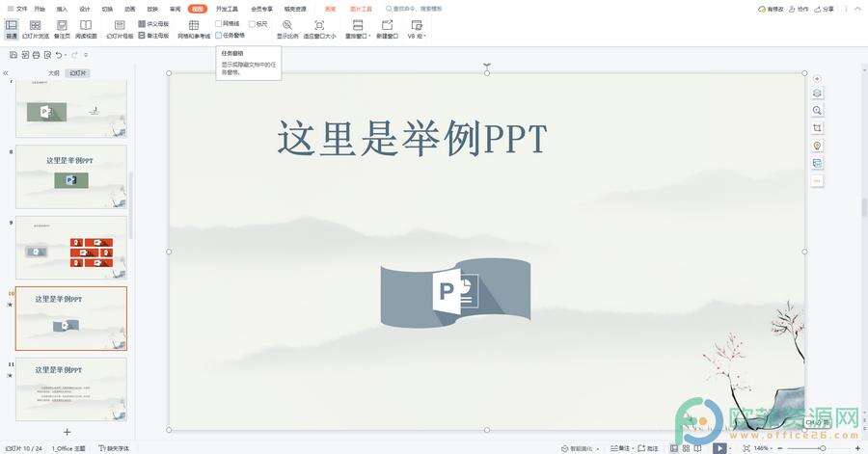Click the save icon in quick access toolbar
Viewport: 868px width, 454px height.
[14, 55]
